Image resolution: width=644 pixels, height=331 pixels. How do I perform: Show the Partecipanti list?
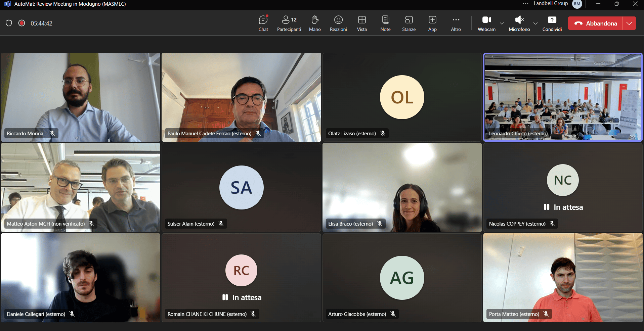pos(289,23)
